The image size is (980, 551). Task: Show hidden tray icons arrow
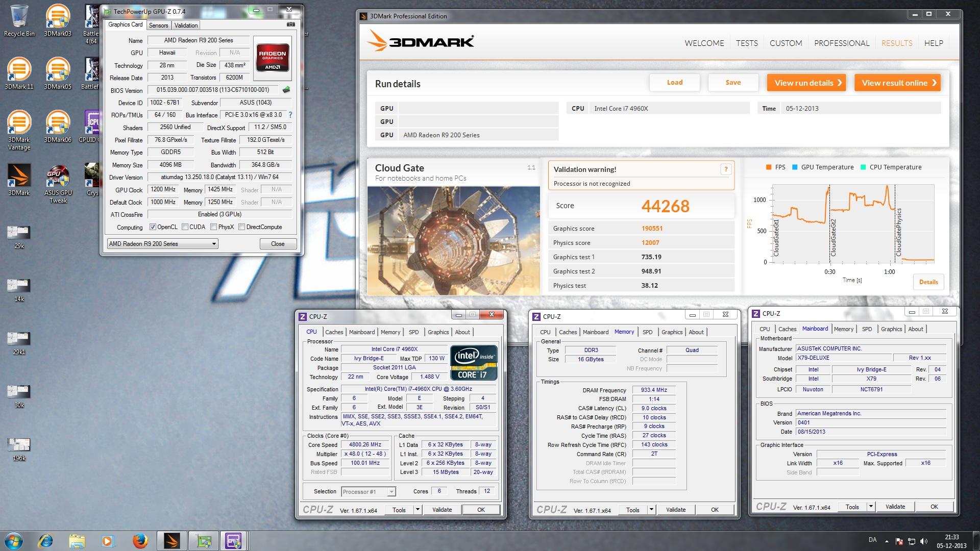887,541
